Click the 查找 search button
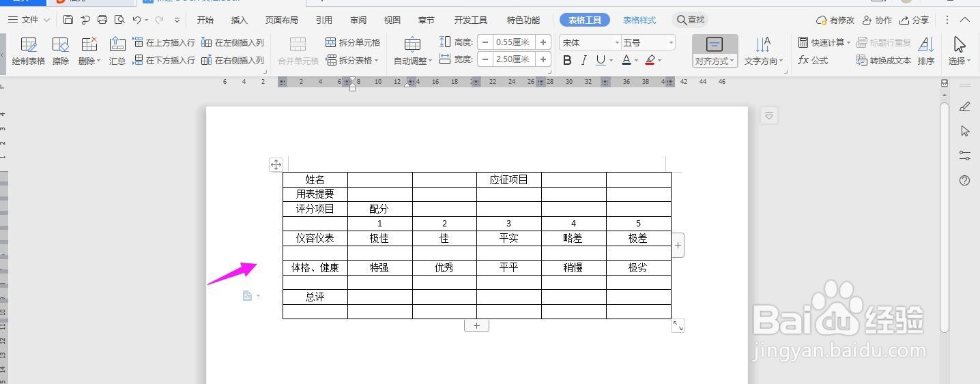Viewport: 980px width, 384px height. (690, 20)
